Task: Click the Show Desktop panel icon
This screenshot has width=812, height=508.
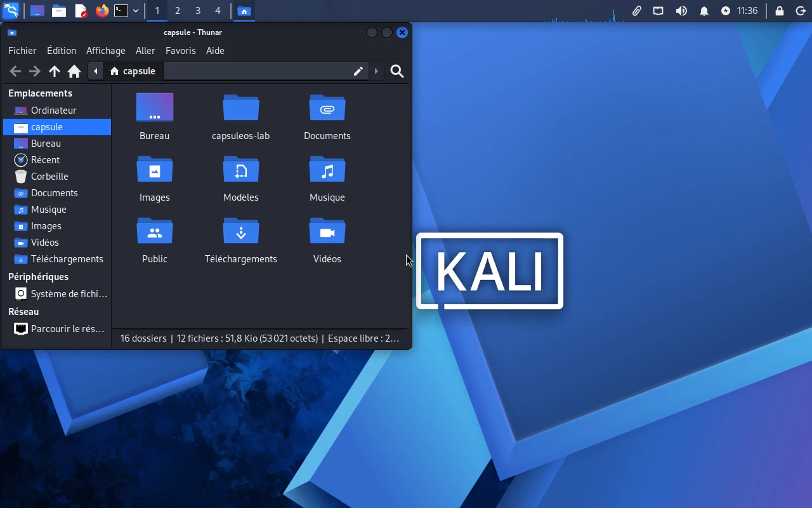Action: click(x=37, y=11)
